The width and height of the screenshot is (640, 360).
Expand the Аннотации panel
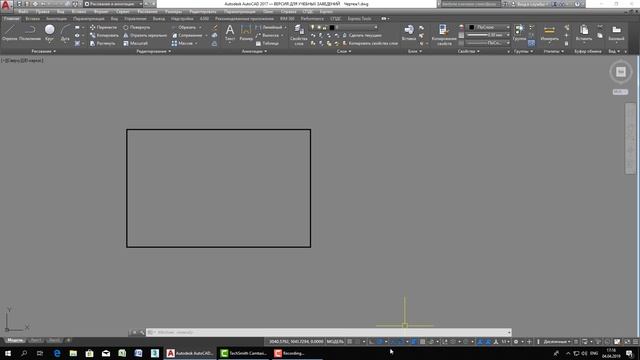(254, 51)
